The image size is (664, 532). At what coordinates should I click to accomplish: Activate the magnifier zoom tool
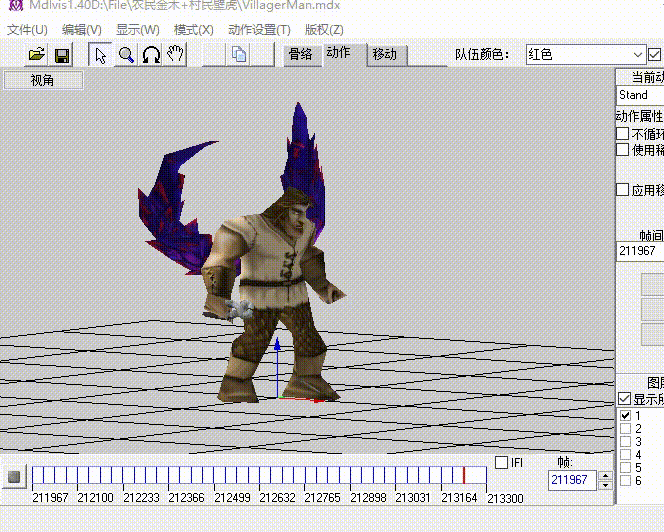point(126,55)
